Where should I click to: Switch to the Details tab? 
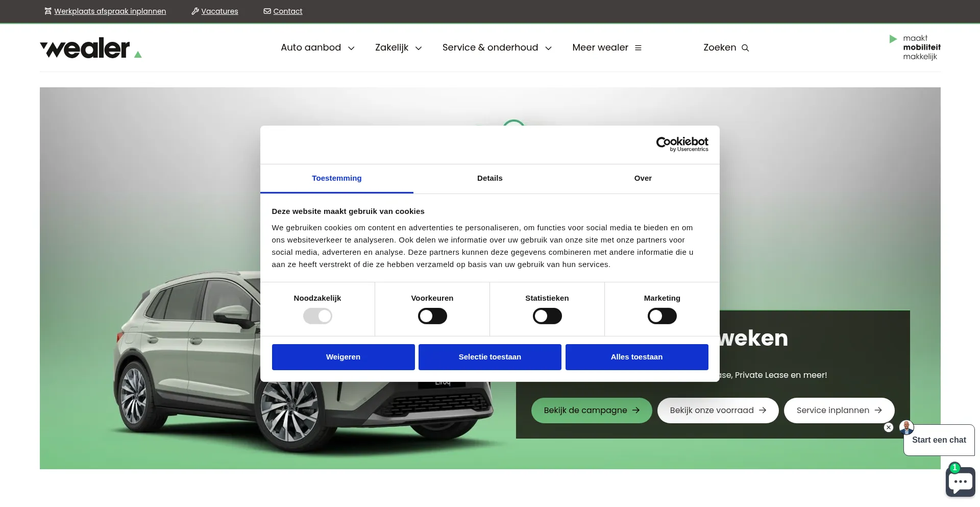coord(489,178)
